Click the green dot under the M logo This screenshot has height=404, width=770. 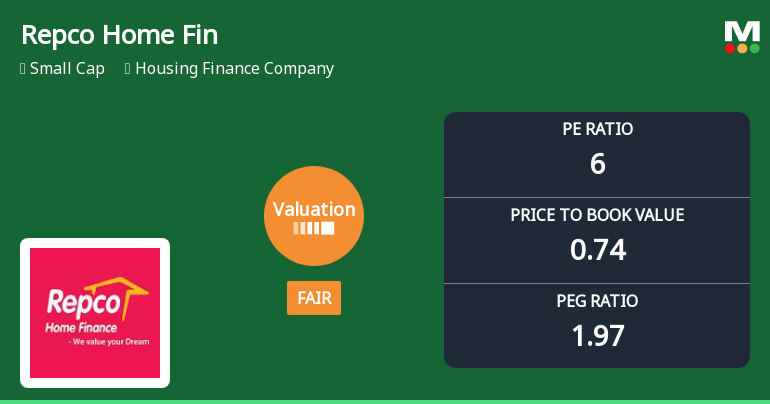pos(754,48)
